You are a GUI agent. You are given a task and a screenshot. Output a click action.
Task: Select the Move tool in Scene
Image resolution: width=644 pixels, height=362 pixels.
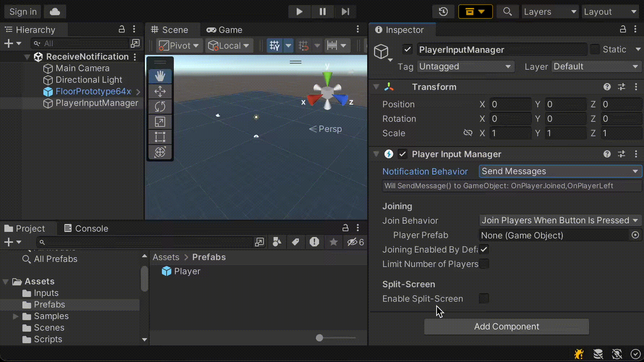tap(160, 91)
